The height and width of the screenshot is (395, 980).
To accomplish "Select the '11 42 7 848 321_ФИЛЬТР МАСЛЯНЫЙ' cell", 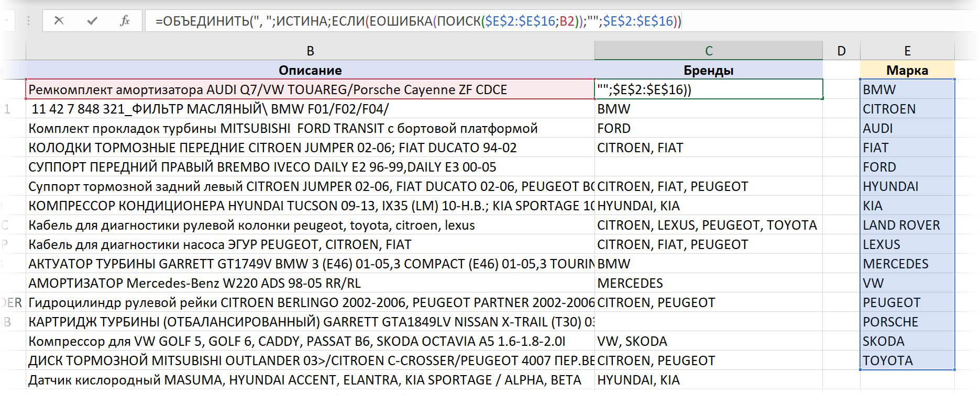I will click(x=310, y=109).
